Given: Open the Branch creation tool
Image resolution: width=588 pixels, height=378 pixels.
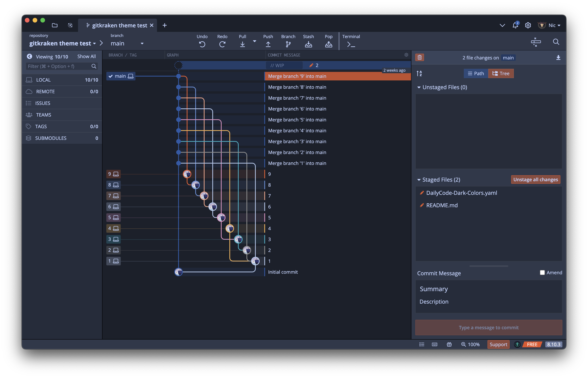Looking at the screenshot, I should coord(288,44).
